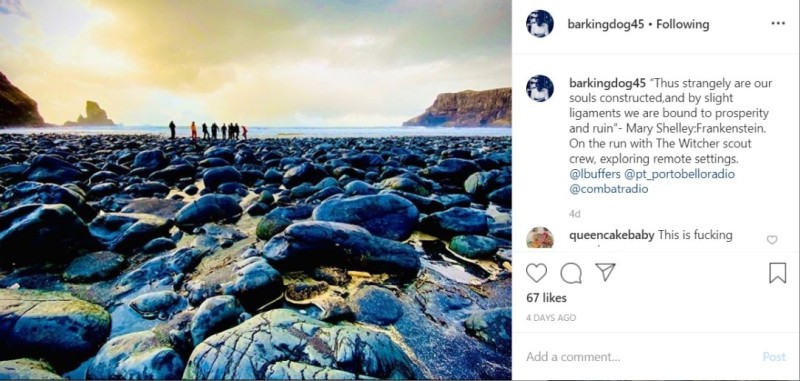The height and width of the screenshot is (381, 800).
Task: Open barkingdog45 profile picture in header
Action: [540, 24]
